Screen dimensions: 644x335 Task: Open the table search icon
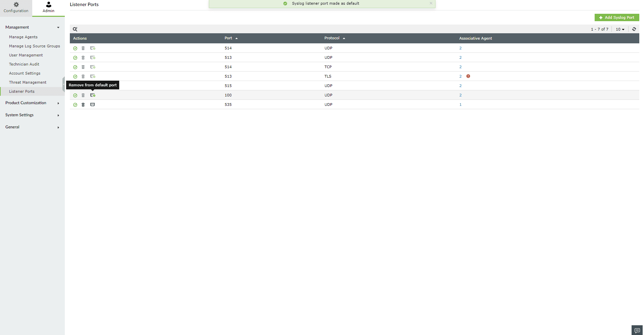(75, 29)
